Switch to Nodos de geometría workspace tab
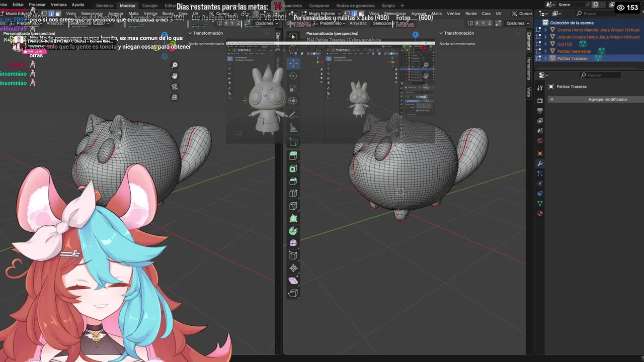The image size is (644, 362). (x=355, y=6)
